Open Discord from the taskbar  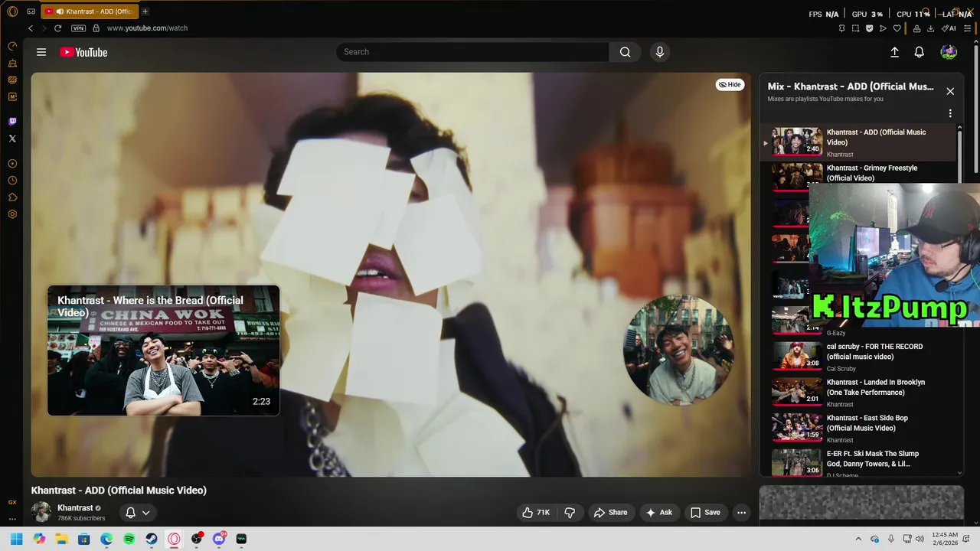[219, 539]
